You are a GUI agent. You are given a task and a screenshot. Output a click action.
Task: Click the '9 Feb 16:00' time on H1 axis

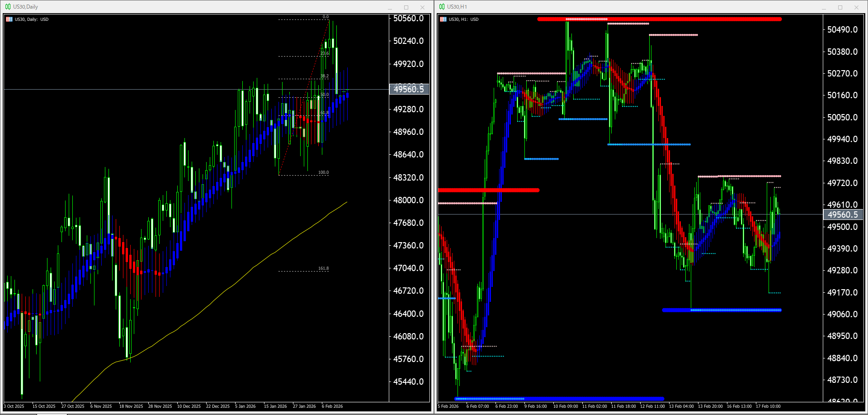[536, 406]
